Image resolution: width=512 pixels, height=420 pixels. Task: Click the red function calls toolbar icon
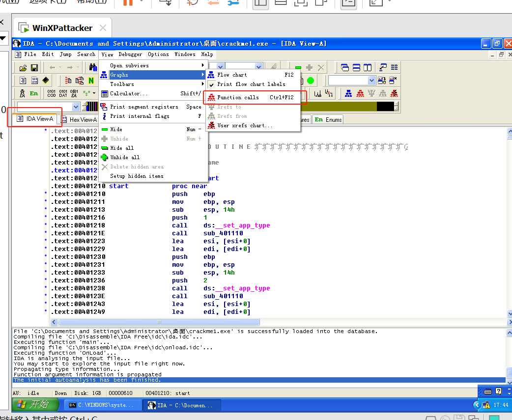360,94
